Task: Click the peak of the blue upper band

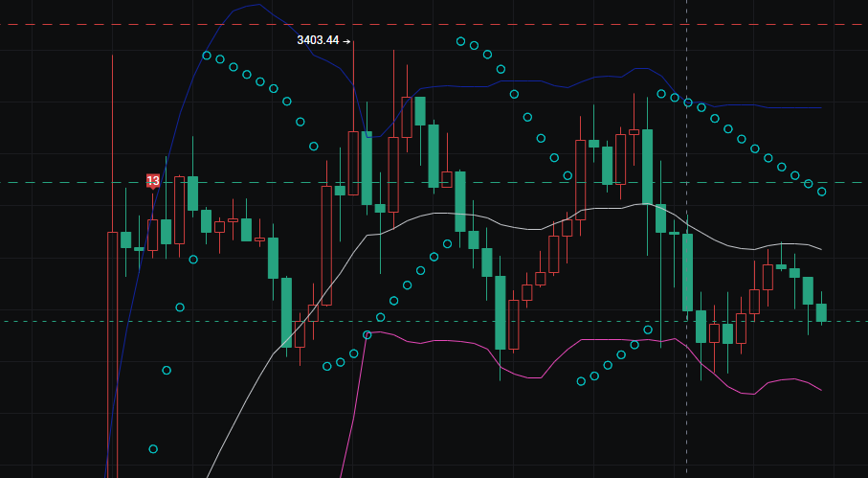Action: (x=260, y=3)
